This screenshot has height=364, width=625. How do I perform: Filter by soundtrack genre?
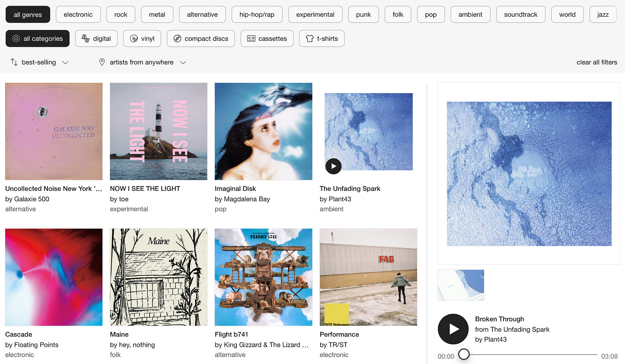pyautogui.click(x=521, y=15)
